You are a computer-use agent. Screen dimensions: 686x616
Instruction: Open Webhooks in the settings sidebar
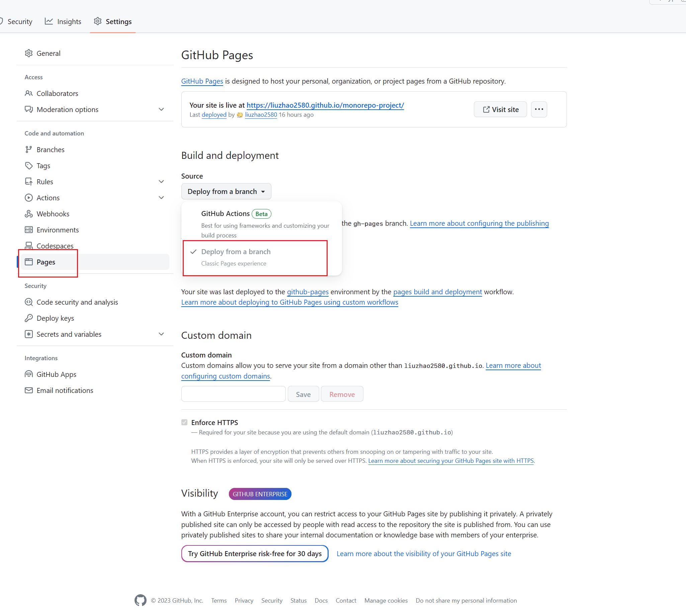pyautogui.click(x=95, y=214)
